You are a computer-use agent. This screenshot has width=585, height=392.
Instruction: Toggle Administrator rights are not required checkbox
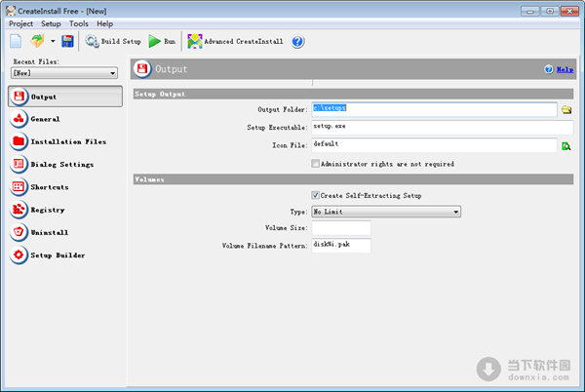315,164
